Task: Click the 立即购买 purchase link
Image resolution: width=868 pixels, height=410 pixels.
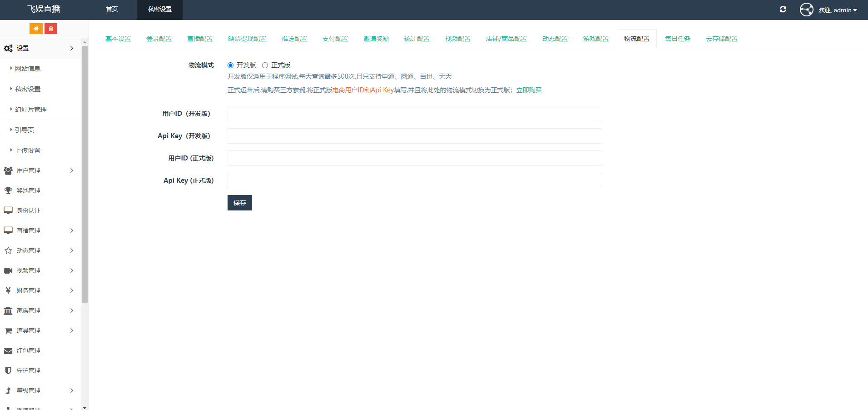Action: pyautogui.click(x=528, y=90)
